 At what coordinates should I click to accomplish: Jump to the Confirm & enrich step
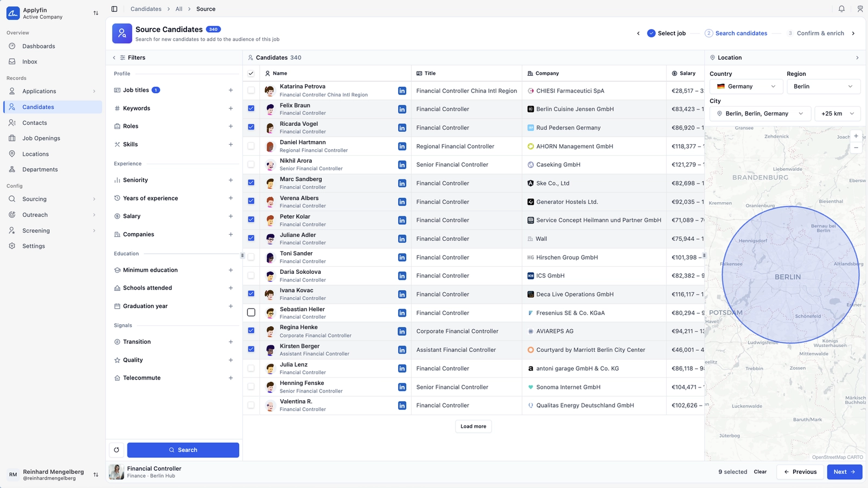pyautogui.click(x=816, y=34)
